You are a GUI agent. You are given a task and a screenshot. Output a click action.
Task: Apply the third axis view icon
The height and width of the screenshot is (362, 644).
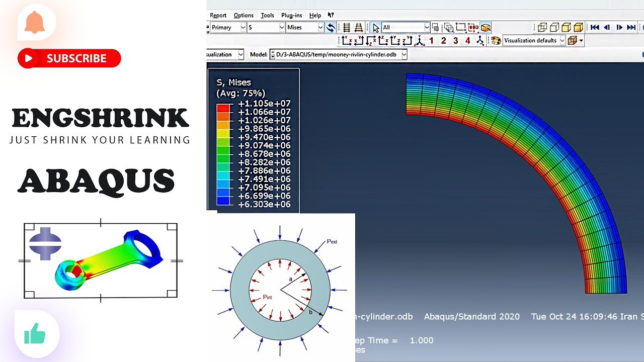point(371,40)
